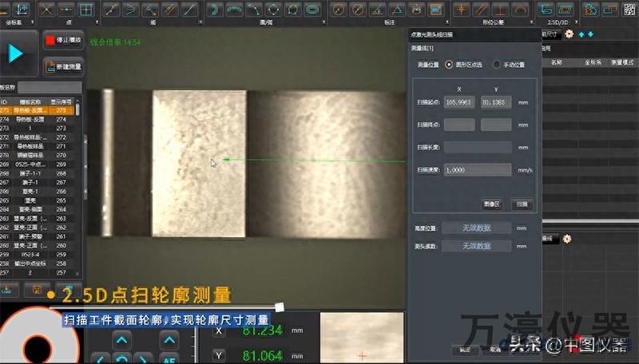Click the camera preview thumbnail with red cross
Viewport: 639px width, 364px height.
362,338
